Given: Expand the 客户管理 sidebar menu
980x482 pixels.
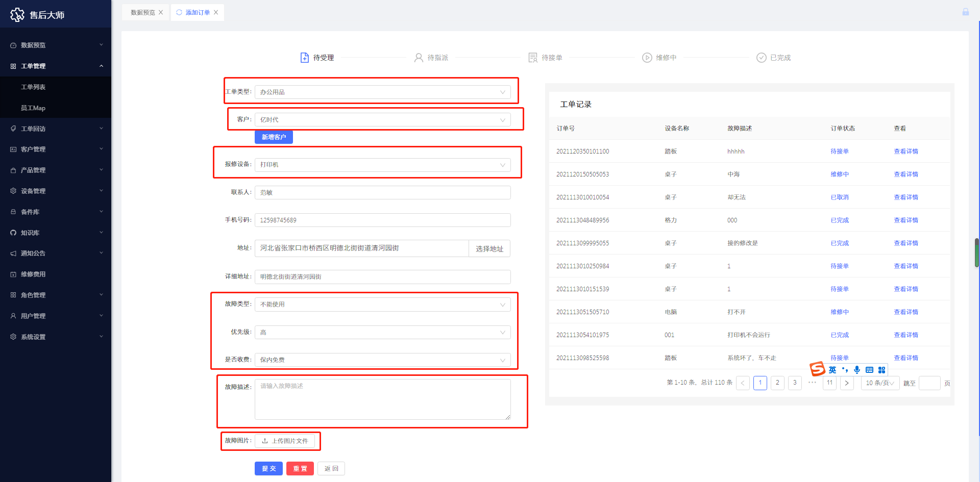Looking at the screenshot, I should (x=56, y=149).
